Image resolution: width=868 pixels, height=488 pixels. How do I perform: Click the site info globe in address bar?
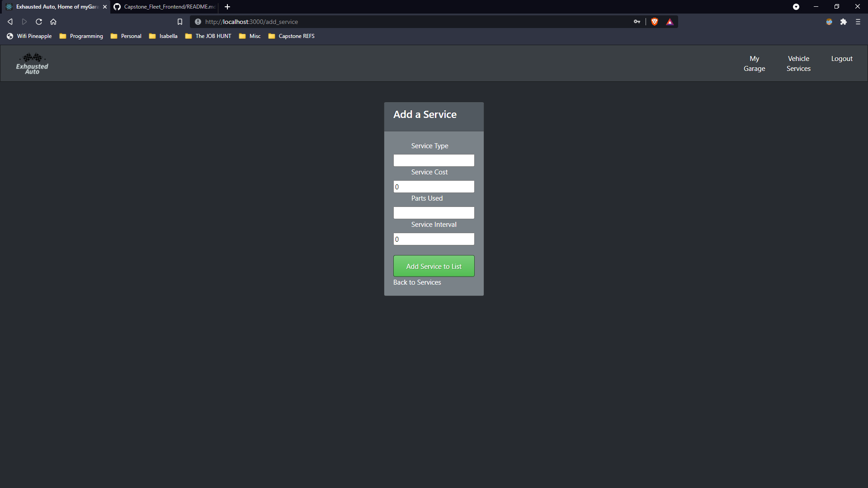198,21
